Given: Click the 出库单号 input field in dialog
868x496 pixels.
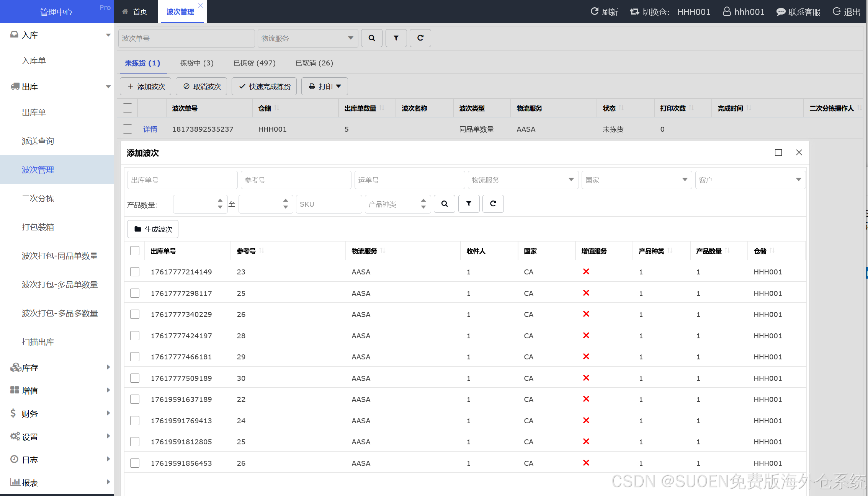Looking at the screenshot, I should coord(182,180).
